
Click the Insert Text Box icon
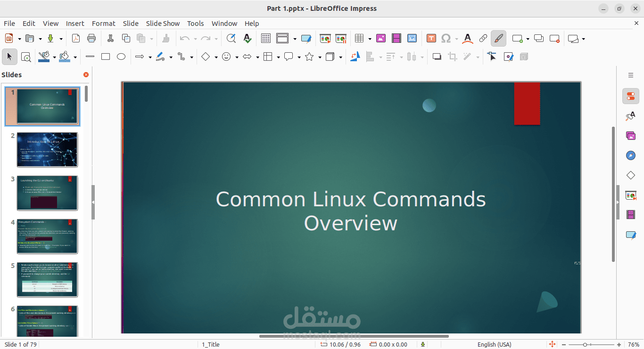coord(431,38)
